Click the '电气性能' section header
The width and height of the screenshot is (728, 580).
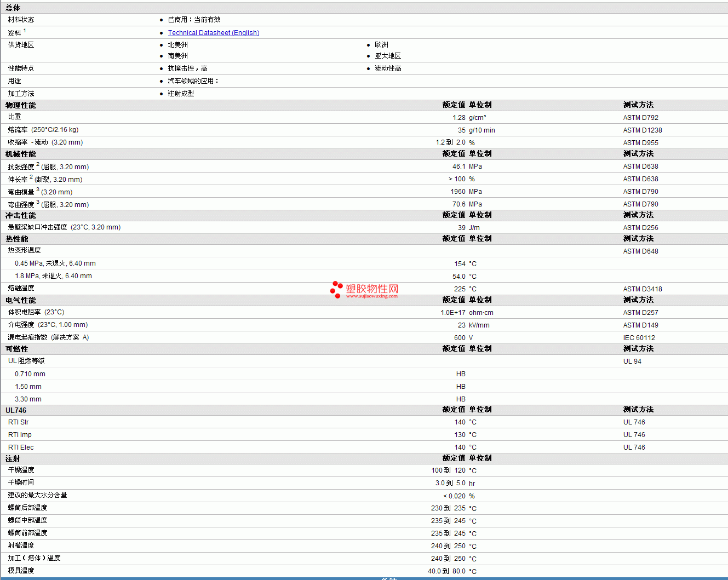[21, 300]
